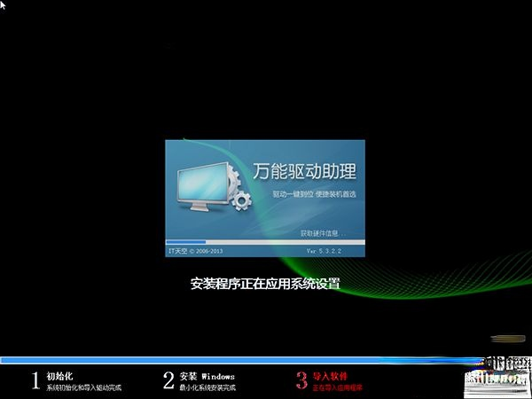Click the IT天空 © 2006-2013 copyright text
532x399 pixels.
point(196,251)
